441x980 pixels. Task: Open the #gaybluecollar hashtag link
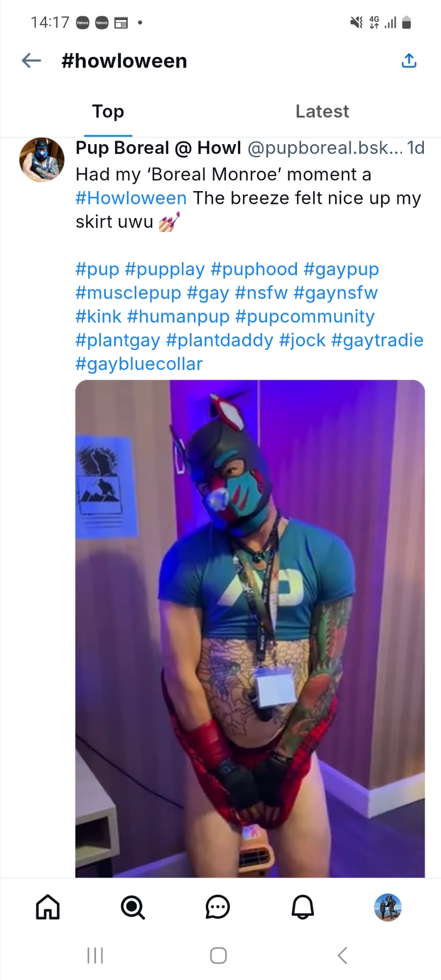(x=139, y=364)
